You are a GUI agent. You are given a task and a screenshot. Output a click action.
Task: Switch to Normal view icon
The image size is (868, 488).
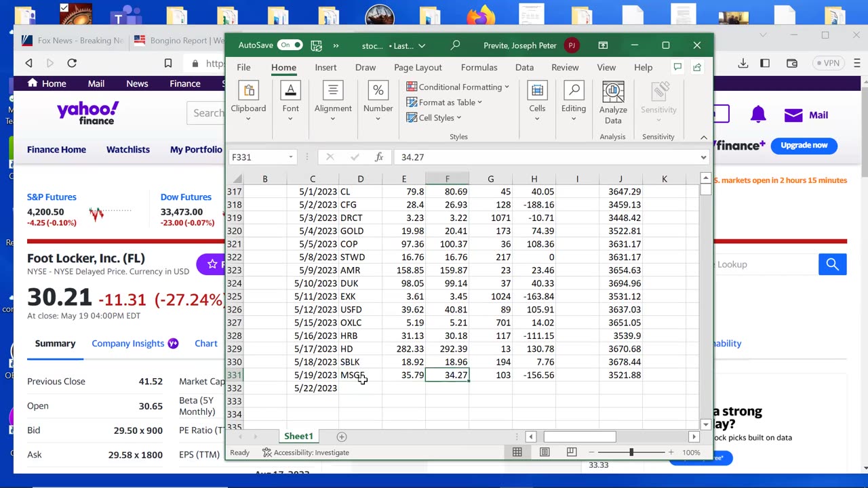(517, 452)
